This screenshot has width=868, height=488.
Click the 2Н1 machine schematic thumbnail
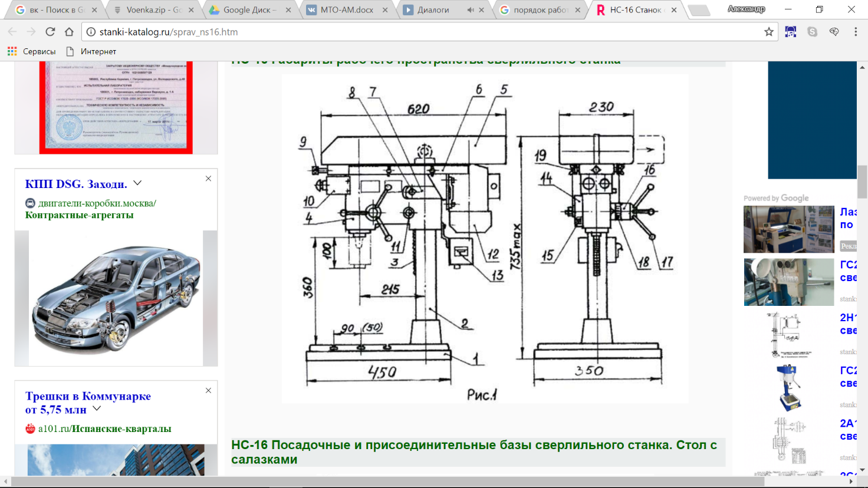click(789, 334)
